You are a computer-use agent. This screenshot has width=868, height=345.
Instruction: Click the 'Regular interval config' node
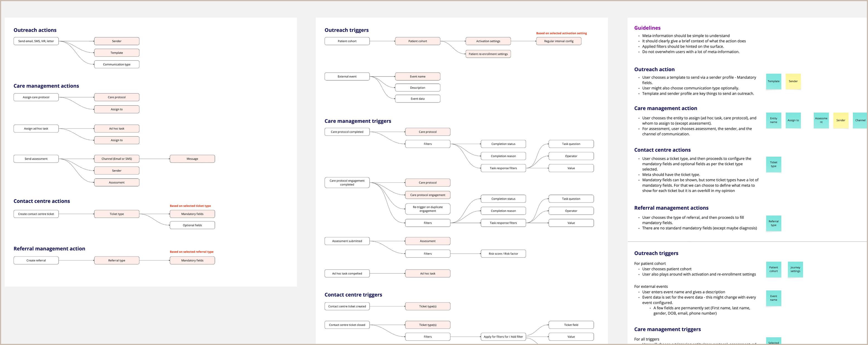pos(559,41)
